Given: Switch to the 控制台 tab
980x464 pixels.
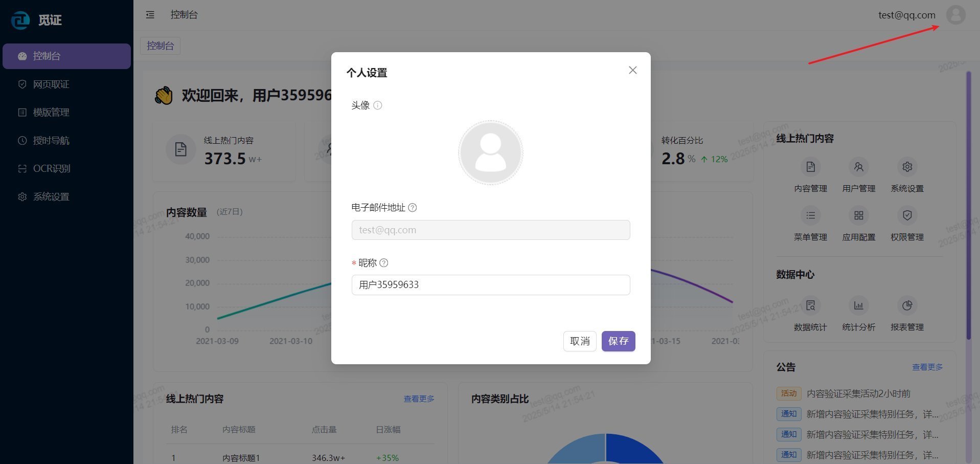Looking at the screenshot, I should [160, 46].
